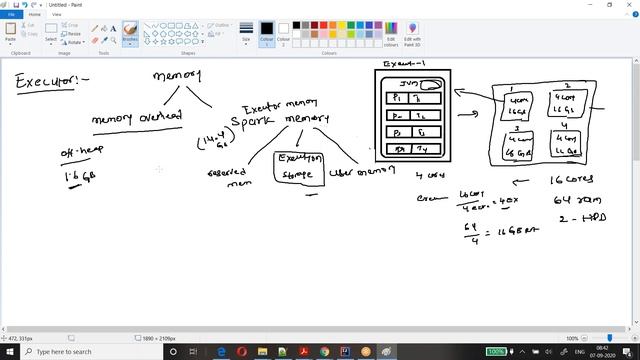
Task: Launch Chrome from the taskbar
Action: click(x=324, y=351)
